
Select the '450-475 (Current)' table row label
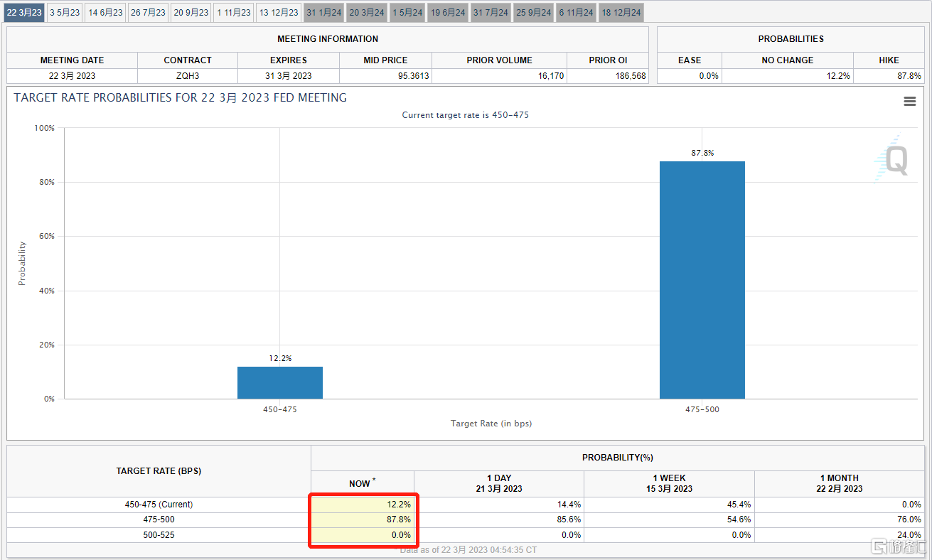click(x=159, y=505)
